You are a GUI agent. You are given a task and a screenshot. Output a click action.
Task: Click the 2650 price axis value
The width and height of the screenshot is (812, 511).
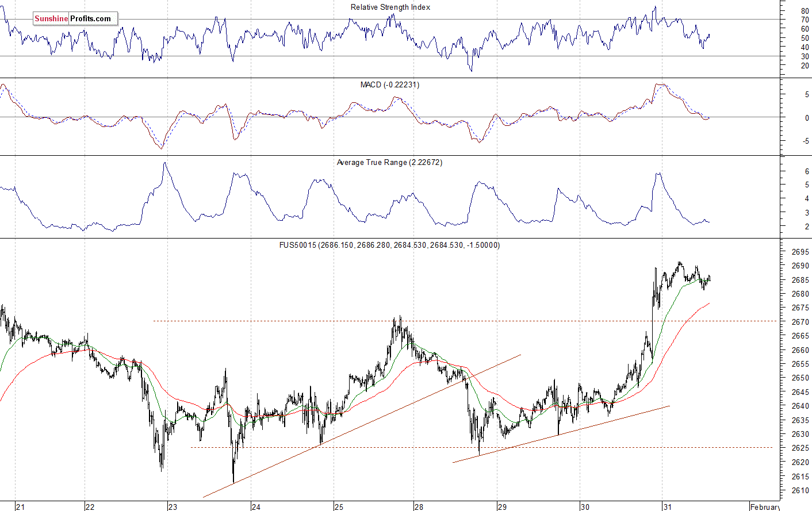[800, 378]
